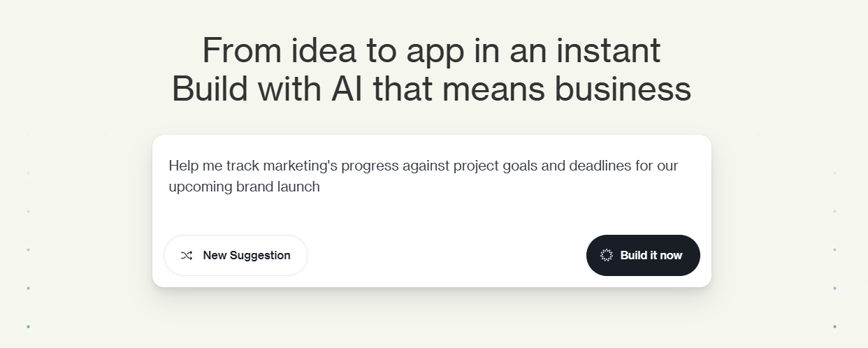This screenshot has height=348, width=868.
Task: Click empty card space between the two buttons
Action: 447,256
